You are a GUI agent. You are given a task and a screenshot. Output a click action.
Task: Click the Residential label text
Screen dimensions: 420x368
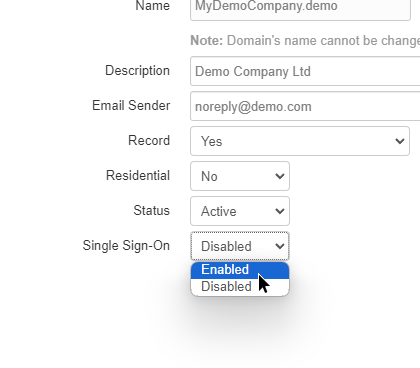point(138,175)
